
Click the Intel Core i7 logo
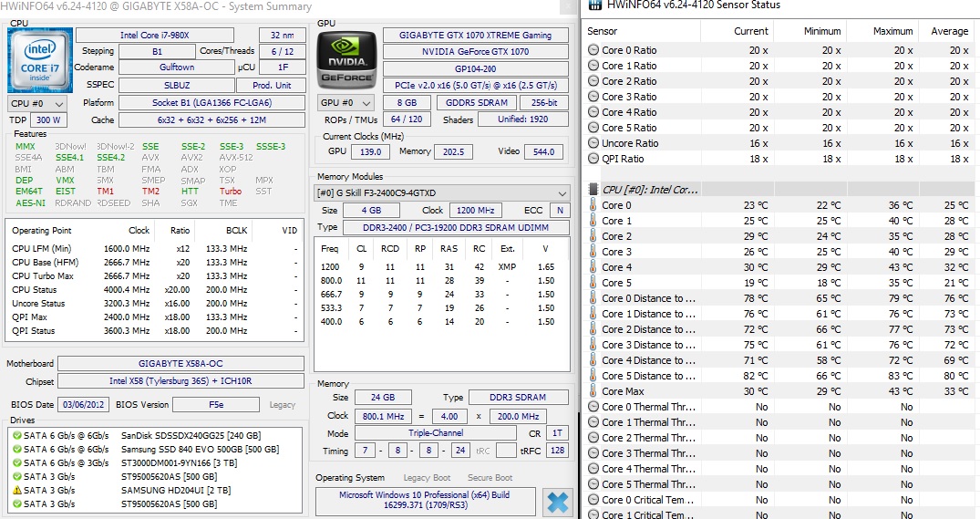[40, 60]
